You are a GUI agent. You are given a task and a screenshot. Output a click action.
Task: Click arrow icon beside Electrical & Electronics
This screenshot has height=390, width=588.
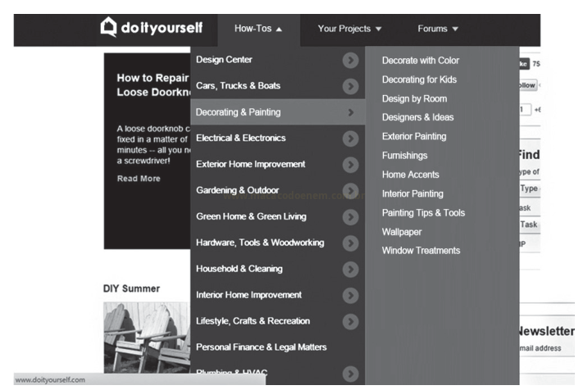pos(350,138)
